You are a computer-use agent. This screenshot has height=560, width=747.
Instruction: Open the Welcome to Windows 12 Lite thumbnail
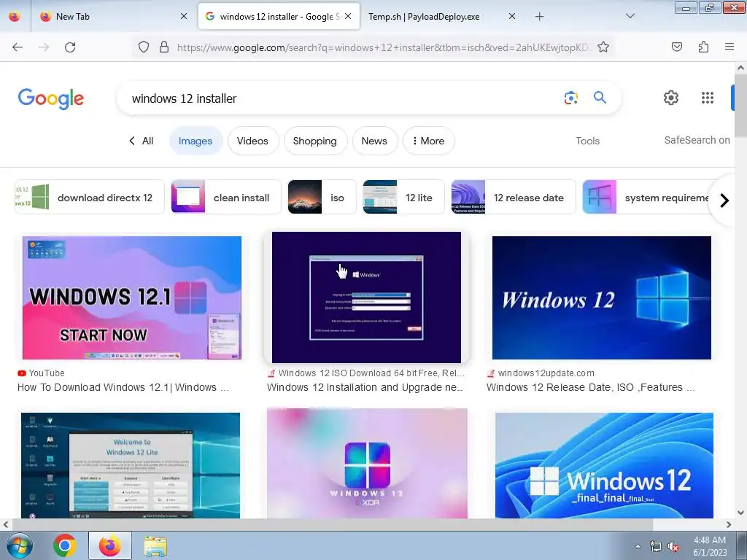coord(131,465)
